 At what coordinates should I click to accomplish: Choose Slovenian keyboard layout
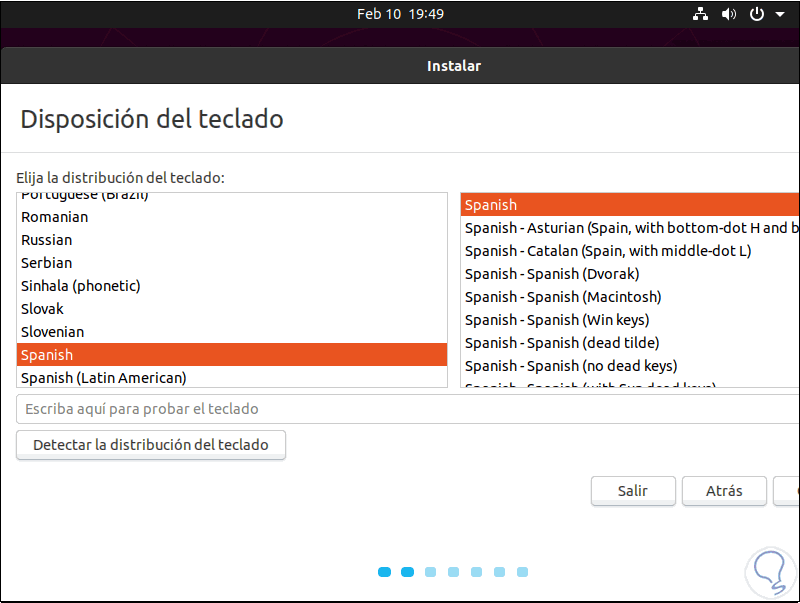click(x=53, y=332)
